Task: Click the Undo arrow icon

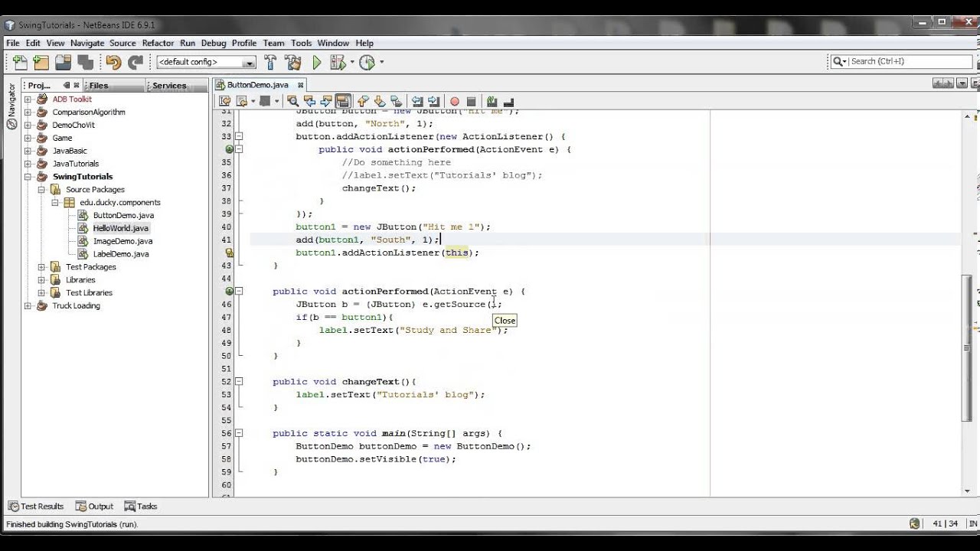Action: 113,62
